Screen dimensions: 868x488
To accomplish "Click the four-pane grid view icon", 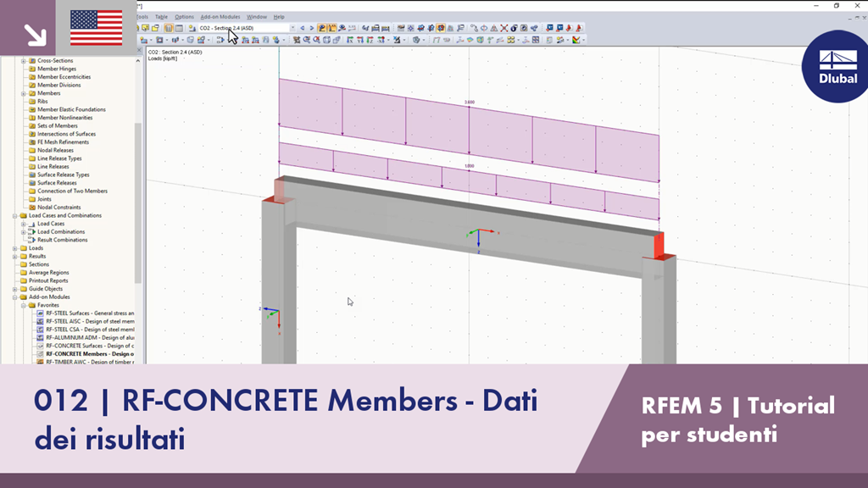I will pyautogui.click(x=536, y=40).
